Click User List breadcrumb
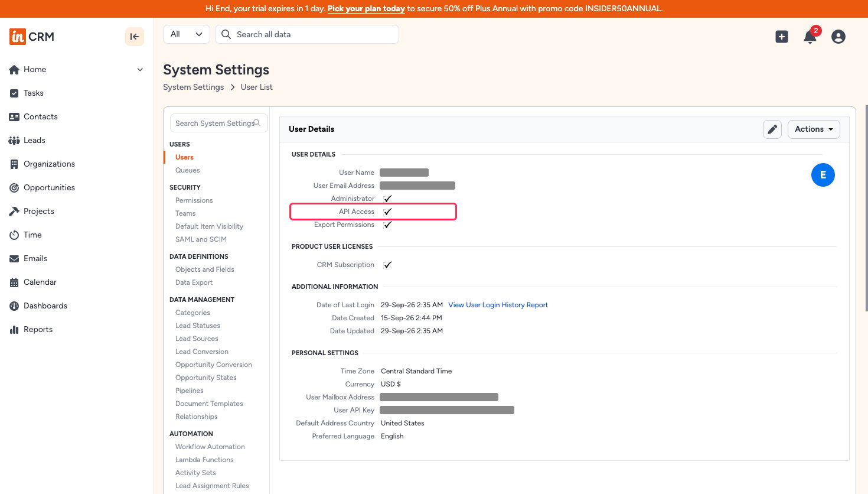 (257, 87)
